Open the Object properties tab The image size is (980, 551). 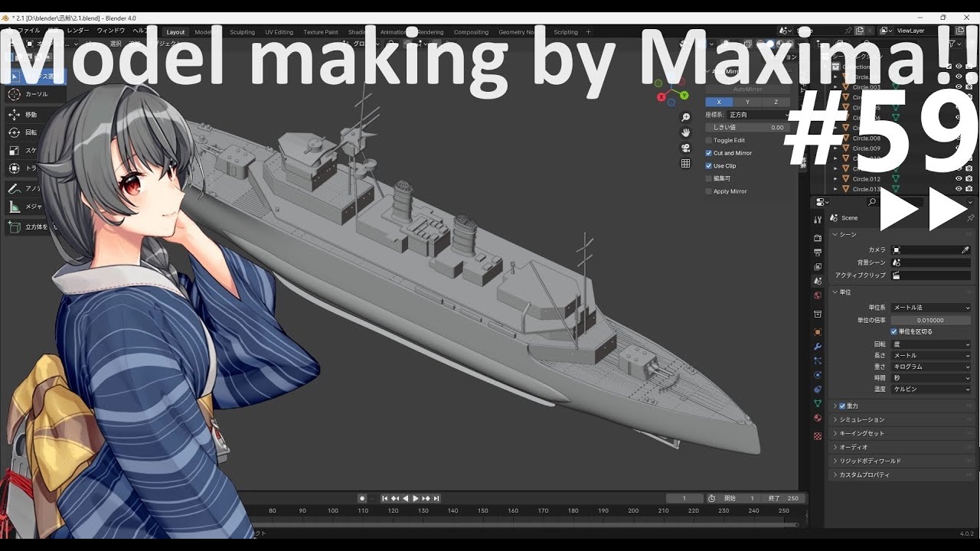click(x=818, y=332)
